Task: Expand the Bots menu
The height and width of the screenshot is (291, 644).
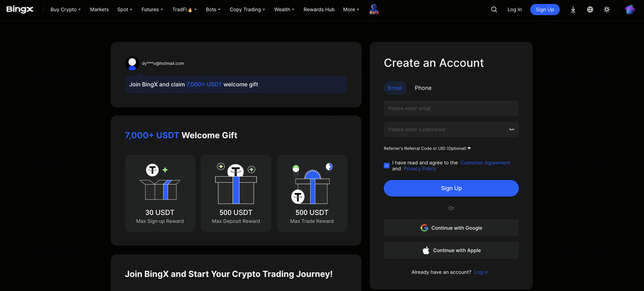Action: pos(213,10)
